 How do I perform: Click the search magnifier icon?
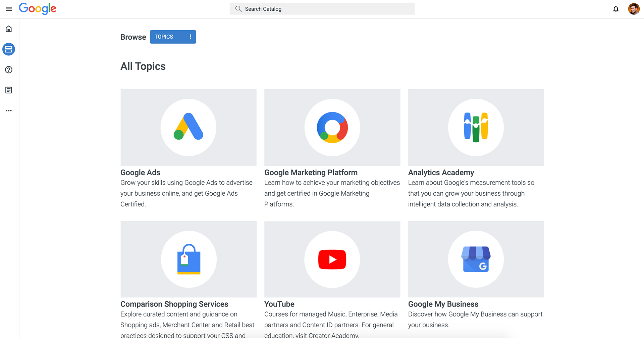[238, 9]
